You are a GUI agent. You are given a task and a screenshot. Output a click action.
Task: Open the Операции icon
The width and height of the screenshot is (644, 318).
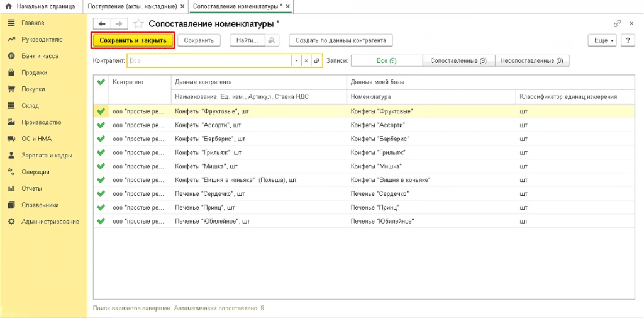[11, 172]
